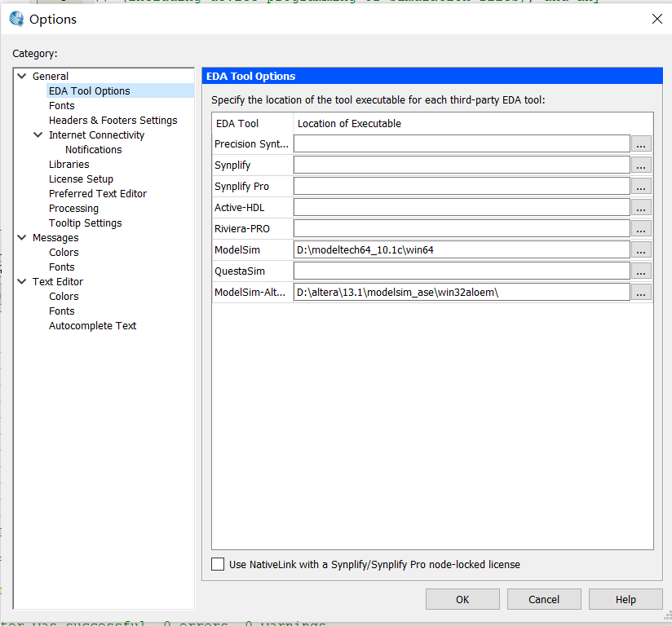672x626 pixels.
Task: Browse for Active-HDL executable location
Action: [x=641, y=207]
